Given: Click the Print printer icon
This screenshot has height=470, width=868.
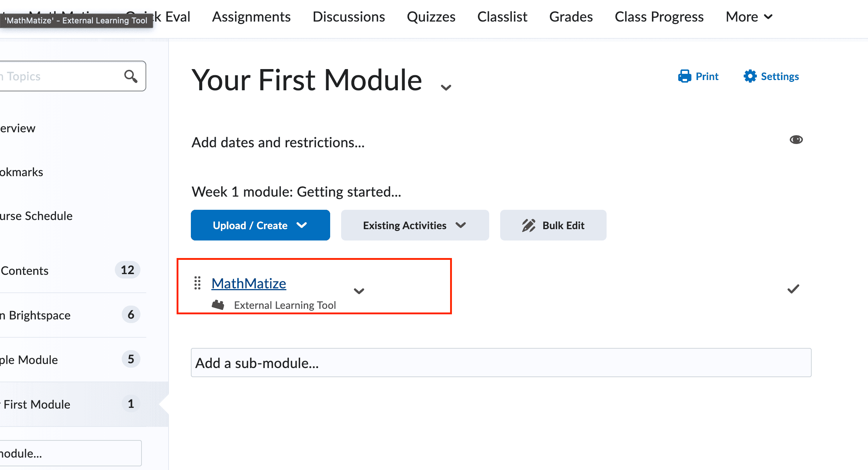Looking at the screenshot, I should coord(684,76).
